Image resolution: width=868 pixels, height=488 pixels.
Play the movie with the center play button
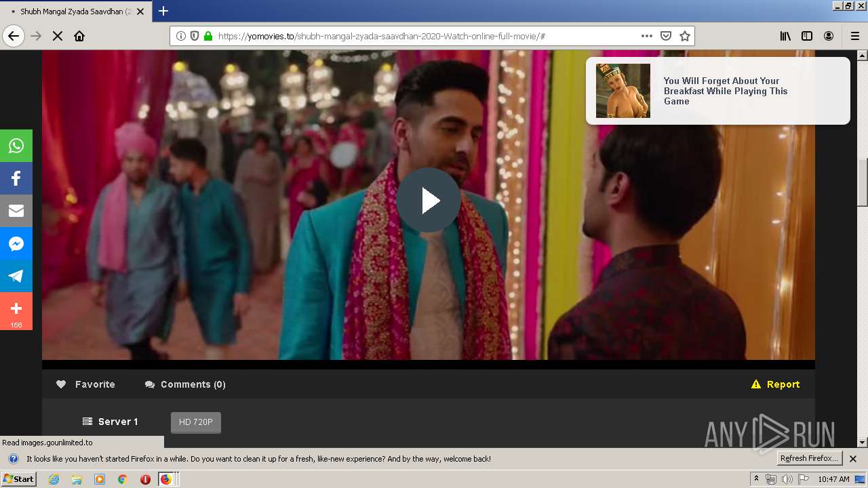tap(429, 201)
